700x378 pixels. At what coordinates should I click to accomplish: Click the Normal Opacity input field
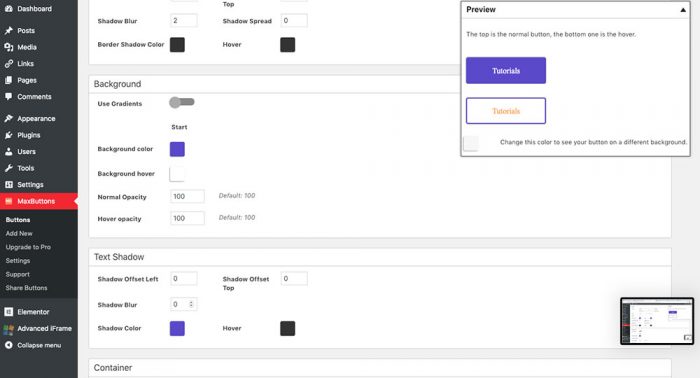(x=188, y=196)
